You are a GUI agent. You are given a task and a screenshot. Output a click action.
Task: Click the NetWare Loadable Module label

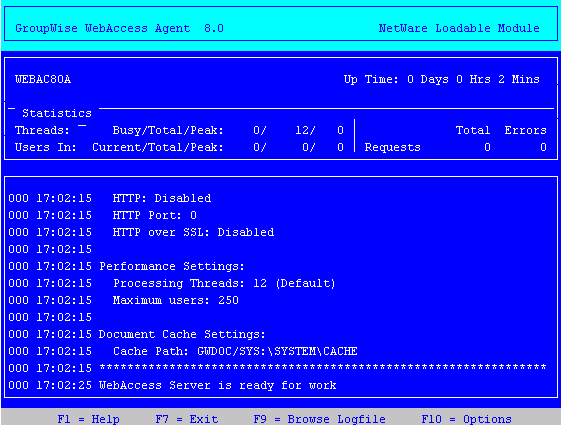pyautogui.click(x=459, y=28)
